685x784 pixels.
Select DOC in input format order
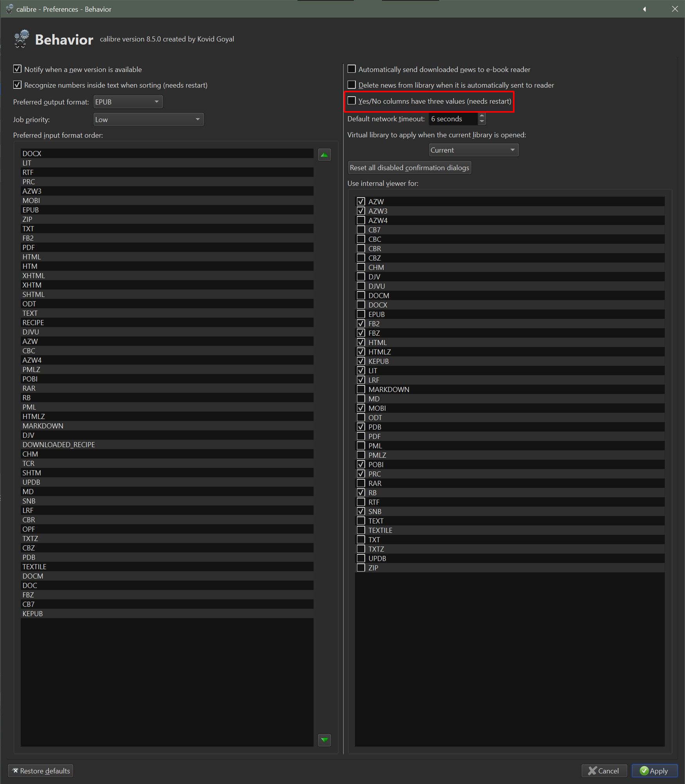(167, 585)
